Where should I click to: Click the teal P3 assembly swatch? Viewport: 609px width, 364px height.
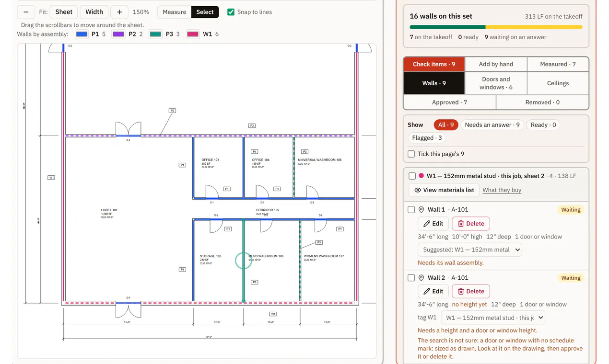click(x=155, y=34)
